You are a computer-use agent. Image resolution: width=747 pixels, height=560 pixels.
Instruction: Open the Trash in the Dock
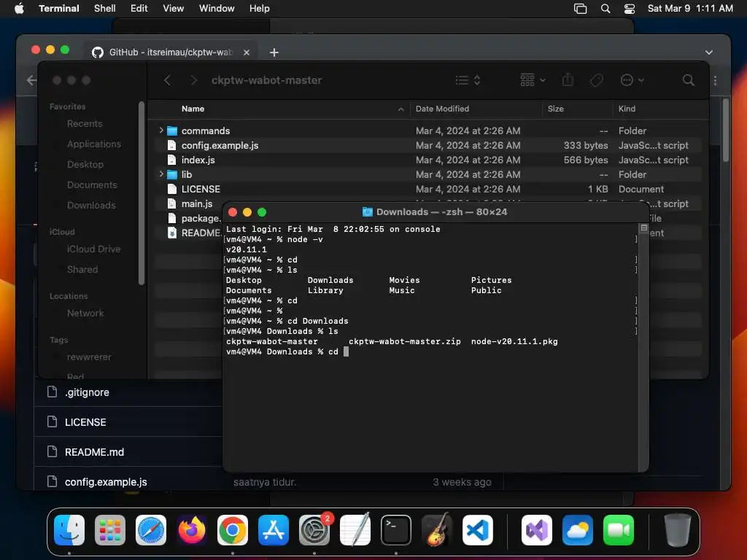(678, 530)
